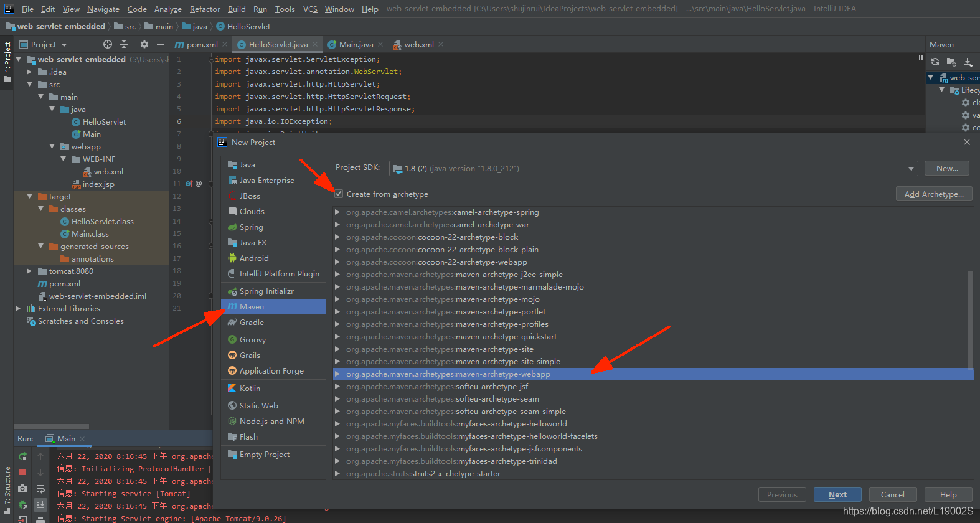Viewport: 980px width, 523px height.
Task: Close the Main run tab
Action: tap(82, 438)
